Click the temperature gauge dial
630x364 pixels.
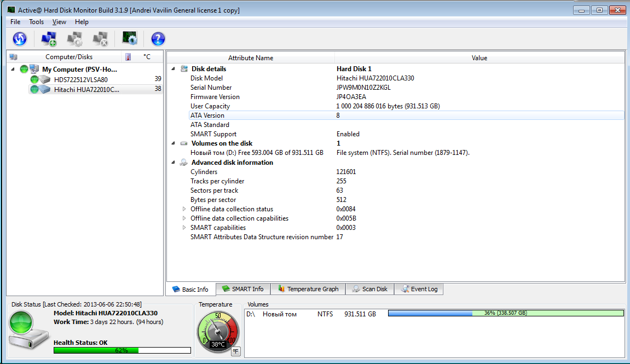[217, 330]
